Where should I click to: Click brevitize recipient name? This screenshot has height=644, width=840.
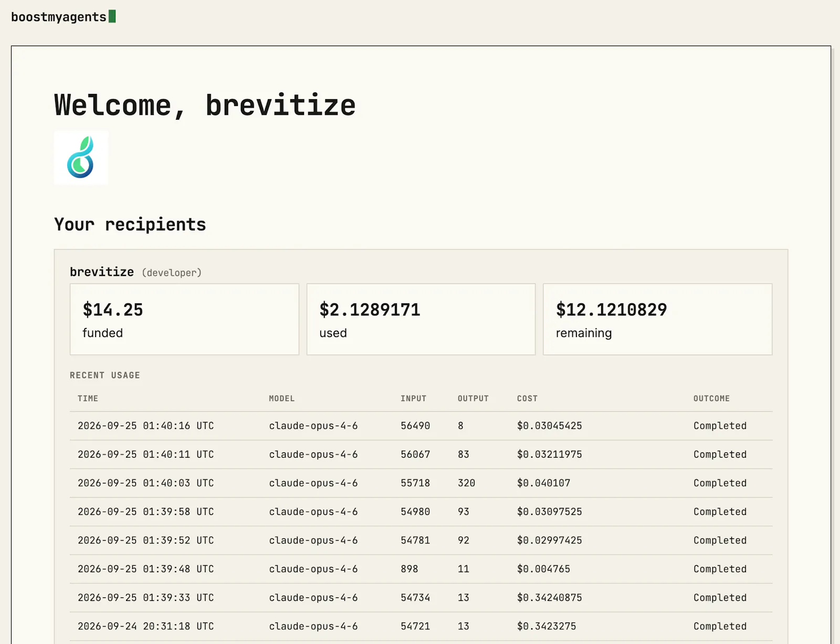pos(102,272)
